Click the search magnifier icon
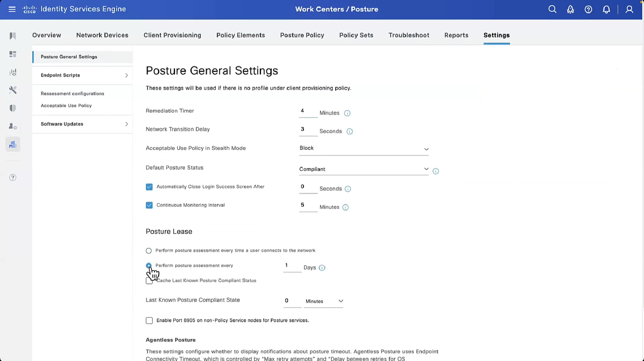This screenshot has width=644, height=361. [x=552, y=9]
